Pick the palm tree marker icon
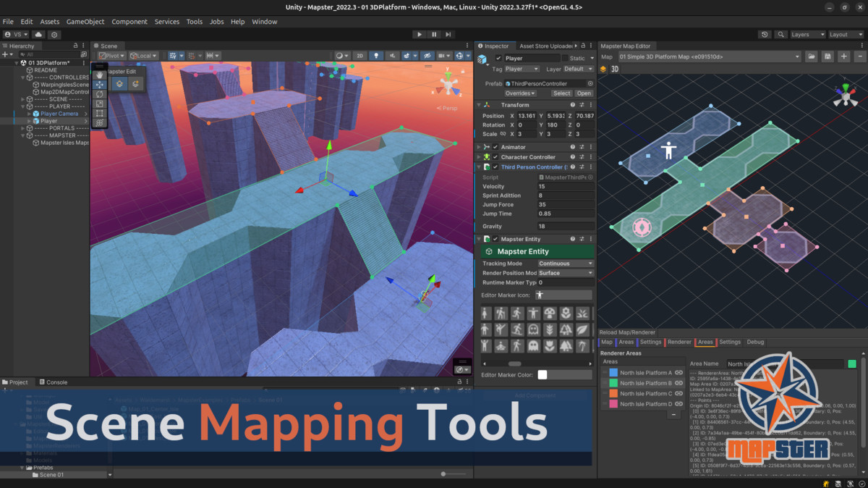Screen dimensions: 868x488 click(x=582, y=346)
